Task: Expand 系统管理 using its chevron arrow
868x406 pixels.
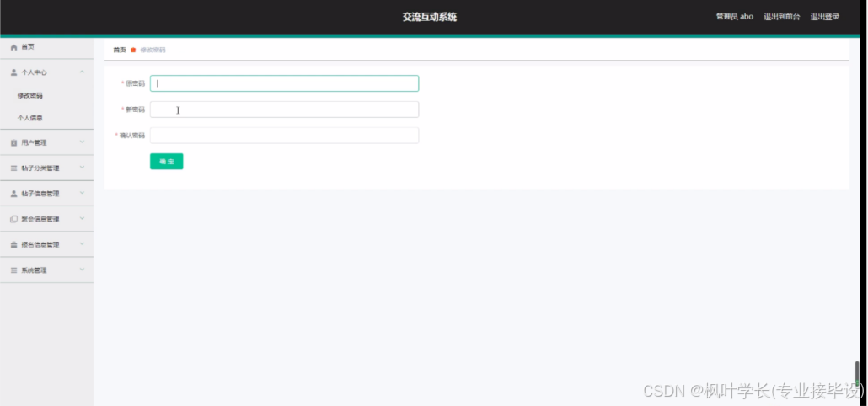Action: (x=82, y=270)
